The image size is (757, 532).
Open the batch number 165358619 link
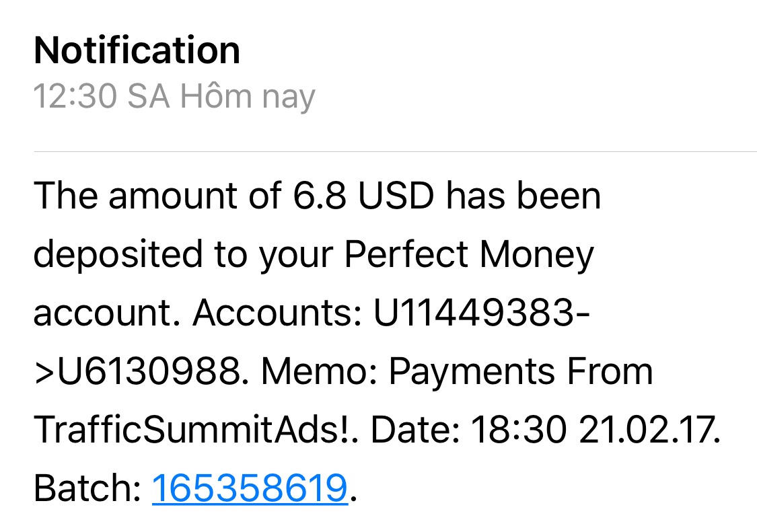[x=250, y=488]
